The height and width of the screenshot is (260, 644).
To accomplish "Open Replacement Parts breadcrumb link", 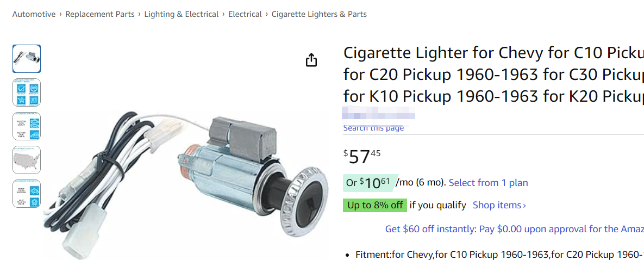I will point(99,14).
